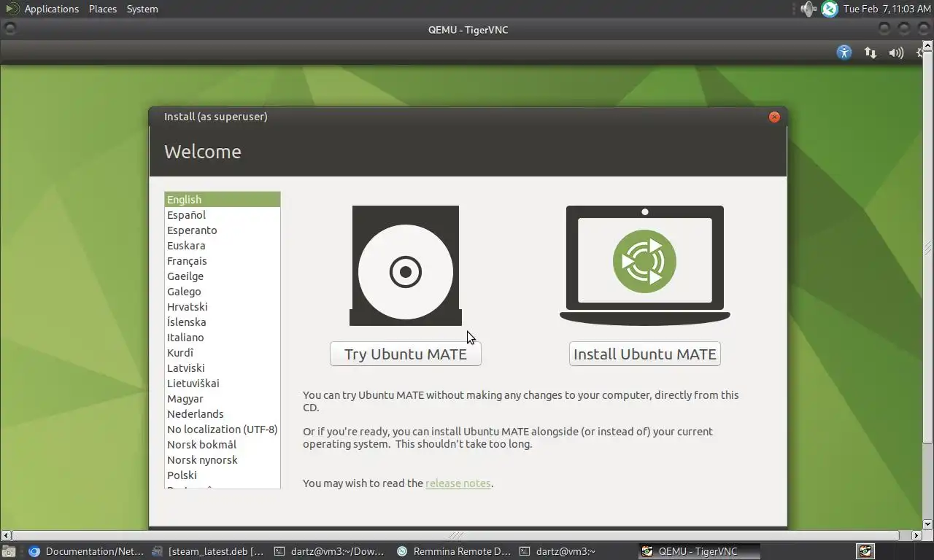This screenshot has width=934, height=560.
Task: Pick Gaeilge from the language list
Action: point(223,276)
